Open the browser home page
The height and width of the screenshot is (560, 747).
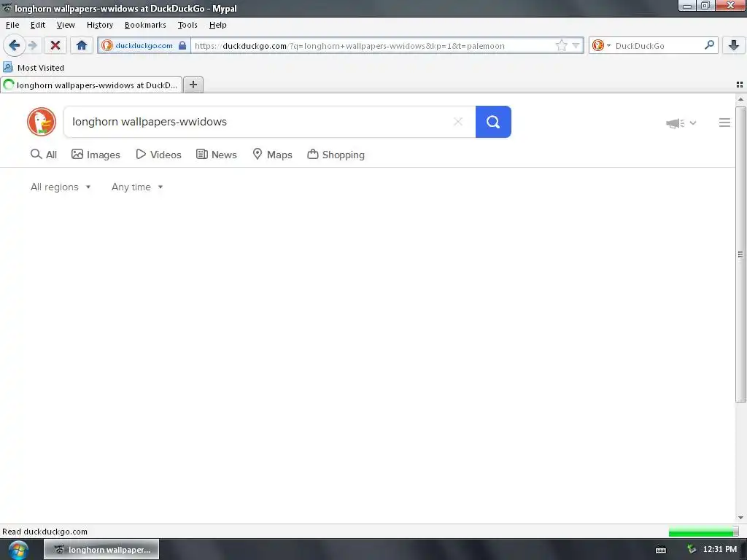[82, 46]
